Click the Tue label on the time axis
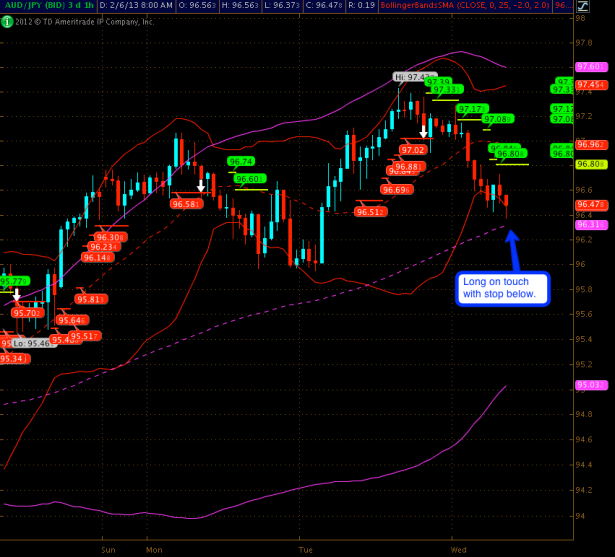 coord(306,549)
